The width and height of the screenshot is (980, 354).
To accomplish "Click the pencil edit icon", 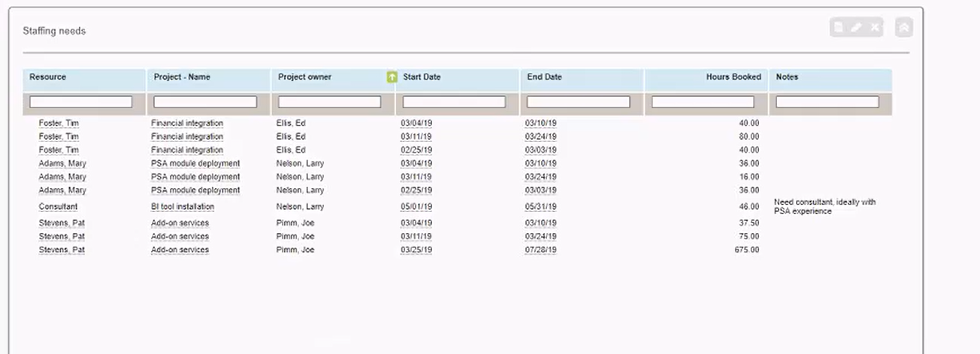I will point(857,28).
